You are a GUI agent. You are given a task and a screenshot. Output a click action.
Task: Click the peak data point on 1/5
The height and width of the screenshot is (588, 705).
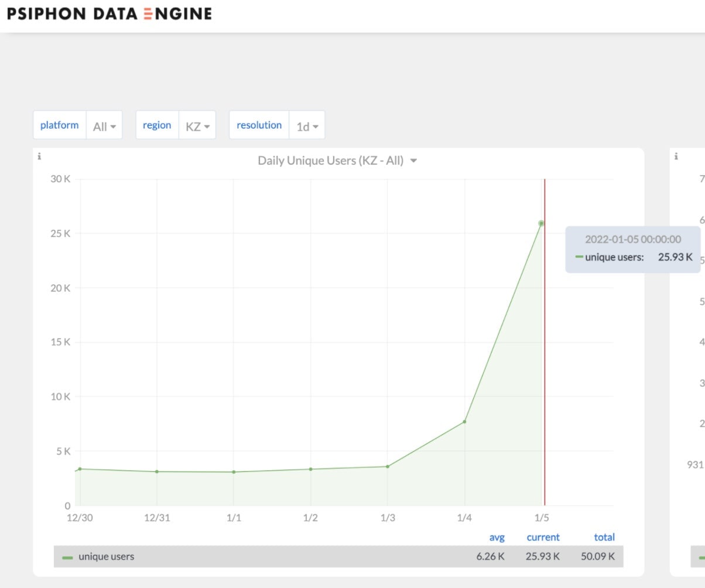coord(540,223)
